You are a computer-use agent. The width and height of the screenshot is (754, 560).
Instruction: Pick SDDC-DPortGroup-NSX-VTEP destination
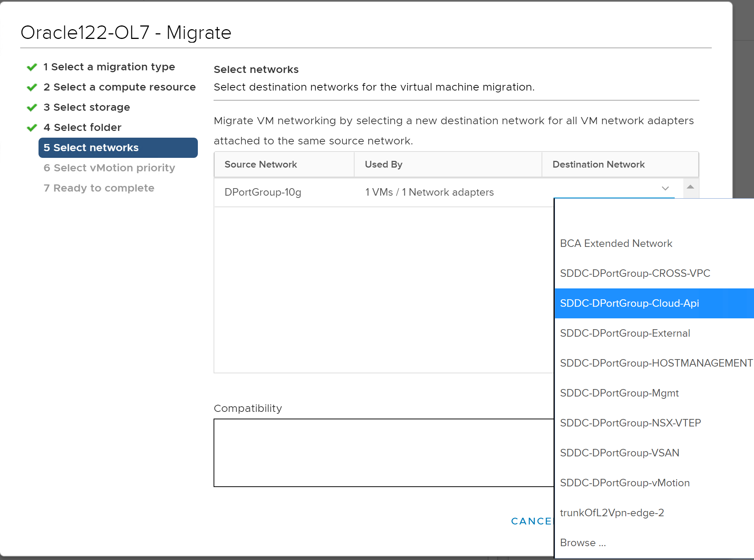[630, 423]
